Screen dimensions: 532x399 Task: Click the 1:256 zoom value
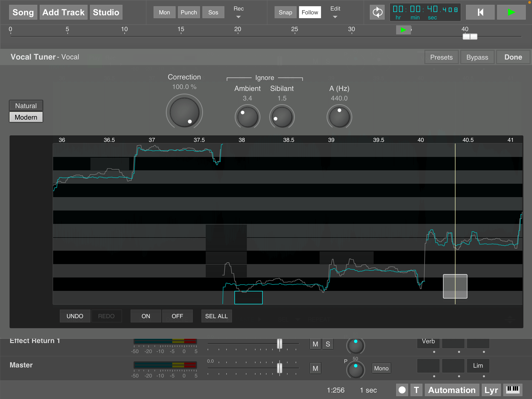[336, 390]
